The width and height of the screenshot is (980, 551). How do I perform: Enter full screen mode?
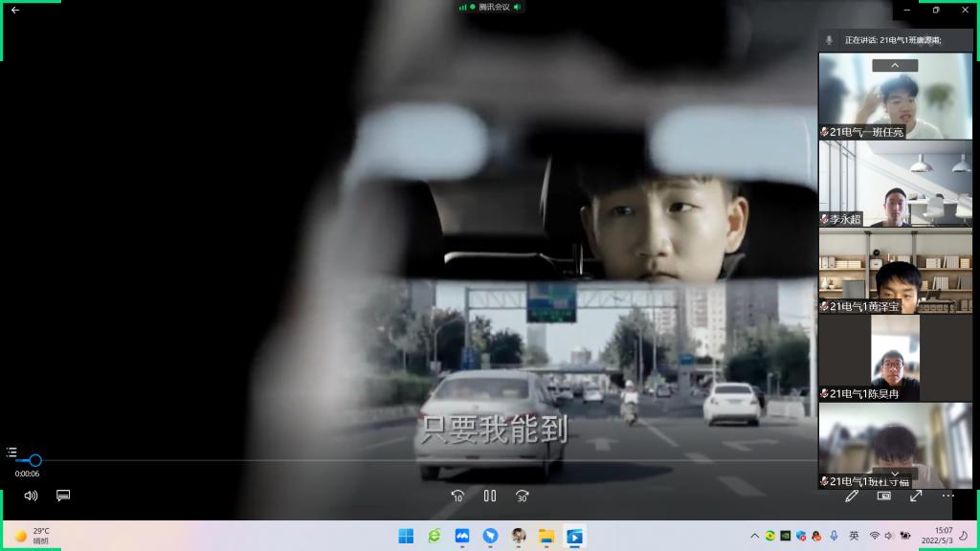coord(916,496)
